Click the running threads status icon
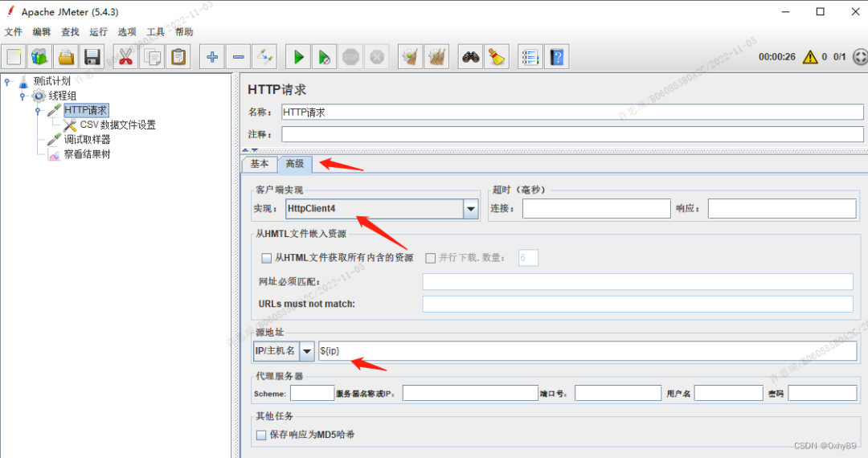 [x=860, y=56]
